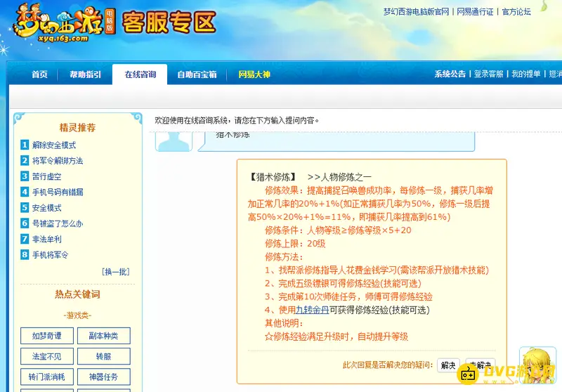Click number 4 icon beside 手机号码有错漏
562x392 pixels.
coord(25,192)
